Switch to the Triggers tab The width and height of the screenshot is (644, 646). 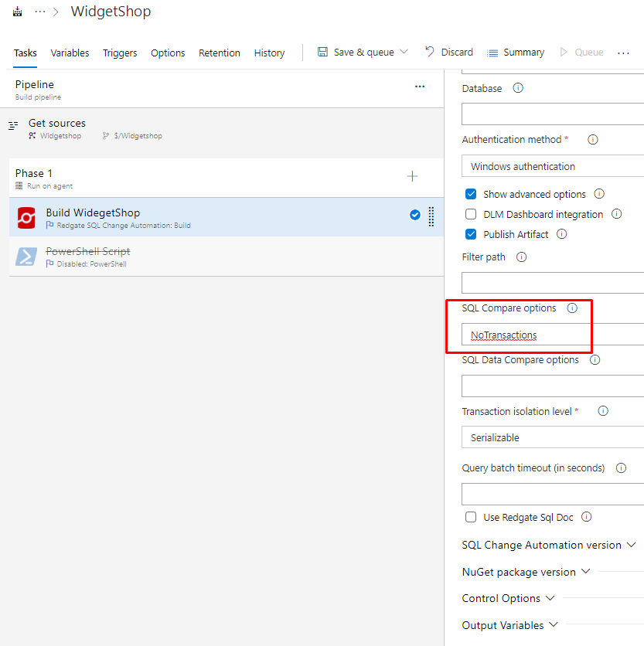tap(120, 53)
